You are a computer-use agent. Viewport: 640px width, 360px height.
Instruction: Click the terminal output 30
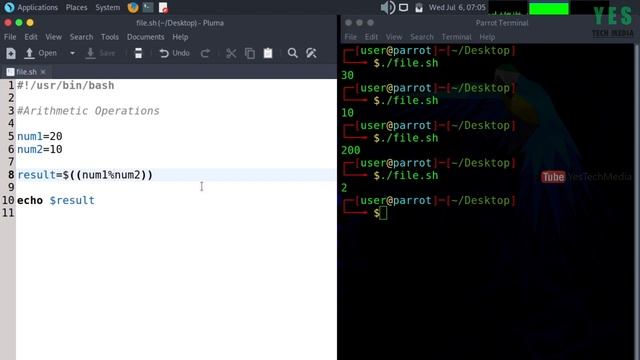coord(347,76)
